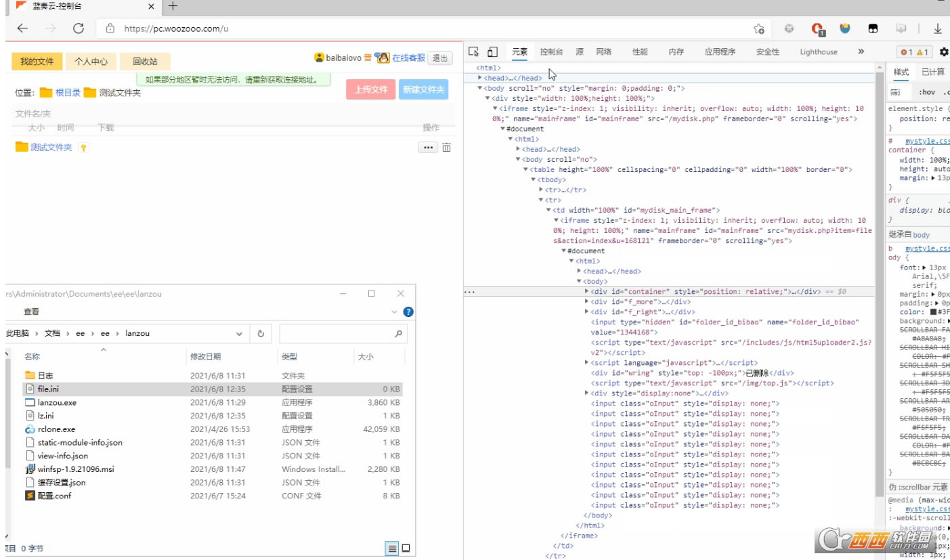Expand div style="display:none" node

(x=586, y=393)
